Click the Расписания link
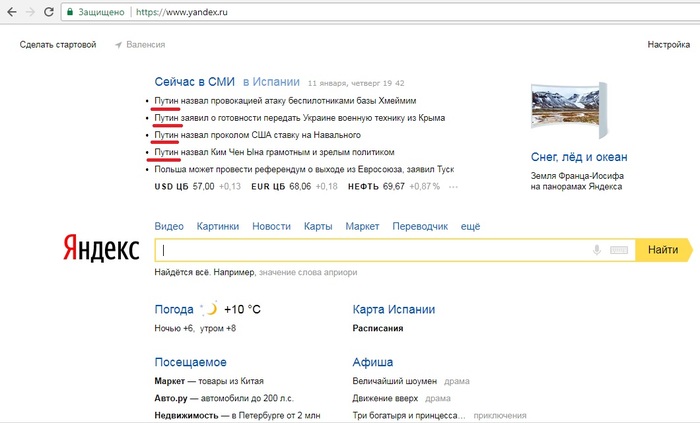 (x=378, y=328)
